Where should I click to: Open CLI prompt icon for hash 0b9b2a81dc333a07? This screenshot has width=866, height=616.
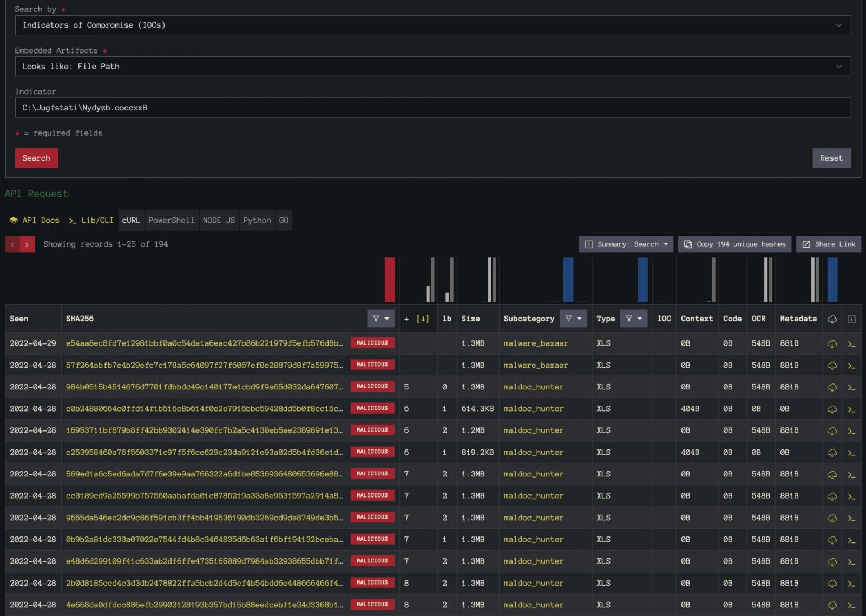coord(851,540)
